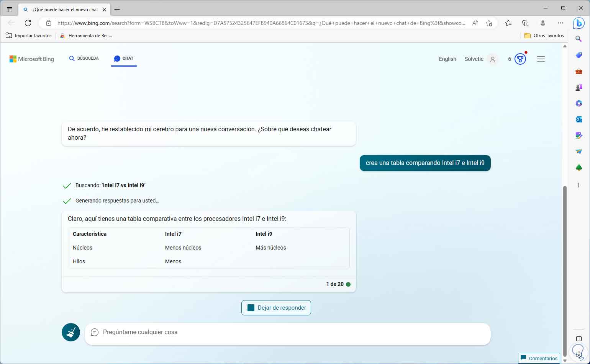The height and width of the screenshot is (364, 590).
Task: Open sidebar Tools briefcase icon
Action: pyautogui.click(x=579, y=71)
